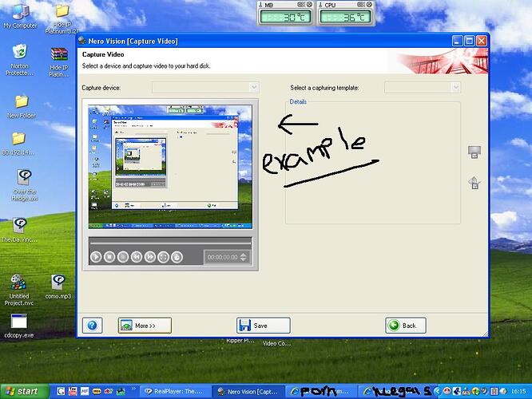Click the MB temperature gadget display
This screenshot has height=399, width=532.
285,17
